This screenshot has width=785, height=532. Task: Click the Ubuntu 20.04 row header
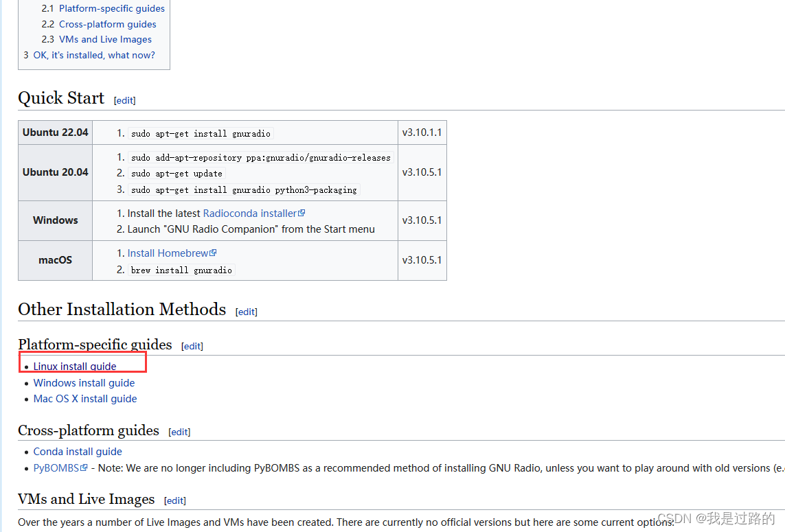point(55,173)
